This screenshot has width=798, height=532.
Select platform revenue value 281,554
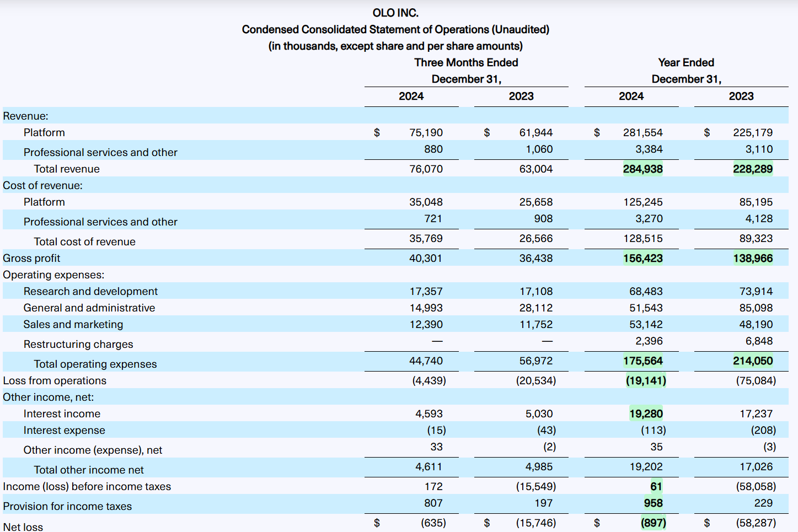click(x=643, y=132)
